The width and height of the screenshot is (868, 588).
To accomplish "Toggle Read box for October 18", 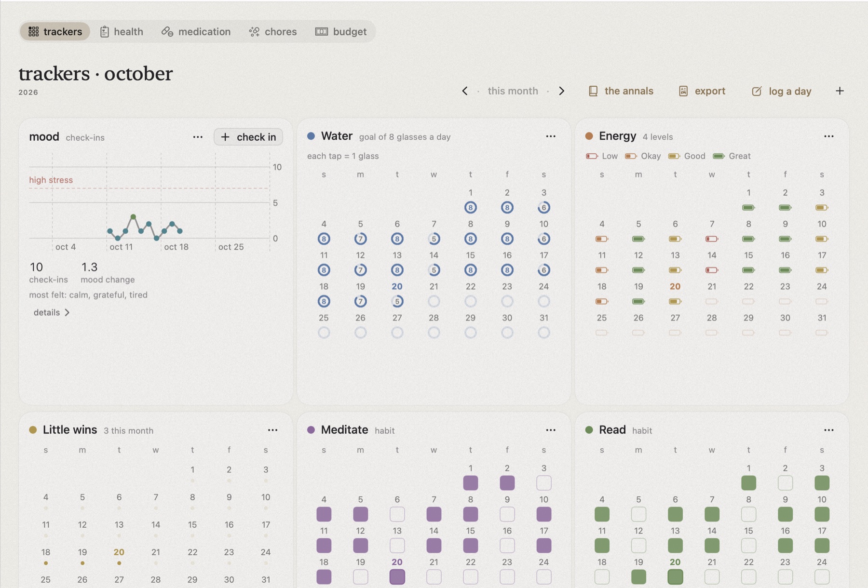I will (x=602, y=576).
